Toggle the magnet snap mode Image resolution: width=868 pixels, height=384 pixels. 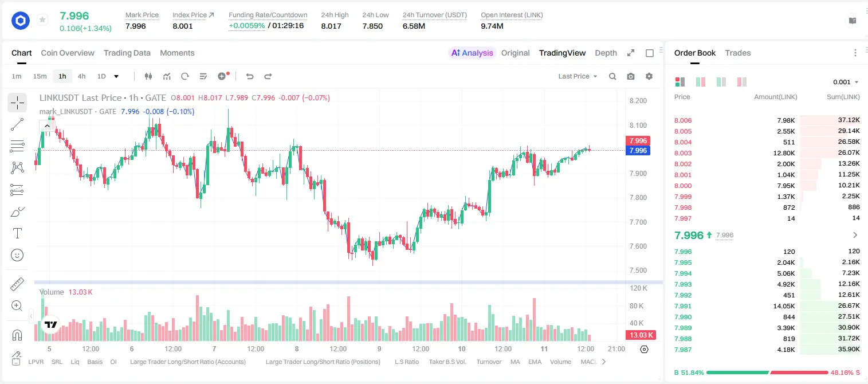point(17,335)
